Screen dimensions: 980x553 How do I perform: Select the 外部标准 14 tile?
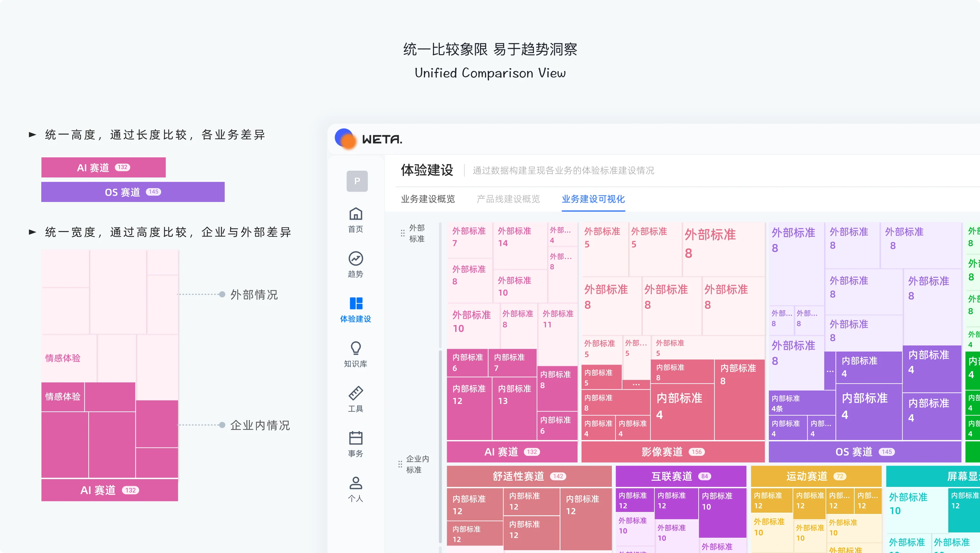(520, 246)
